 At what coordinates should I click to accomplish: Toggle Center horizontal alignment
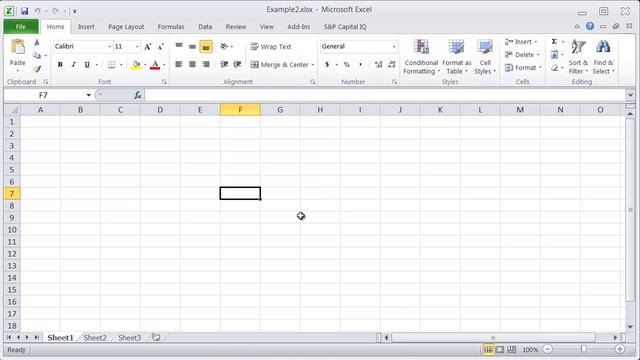pos(192,64)
